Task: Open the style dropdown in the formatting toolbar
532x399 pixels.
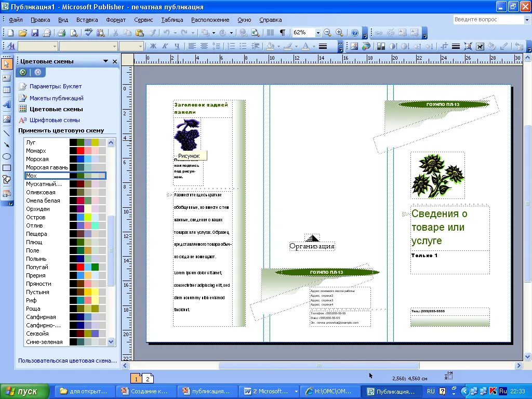Action: 55,46
